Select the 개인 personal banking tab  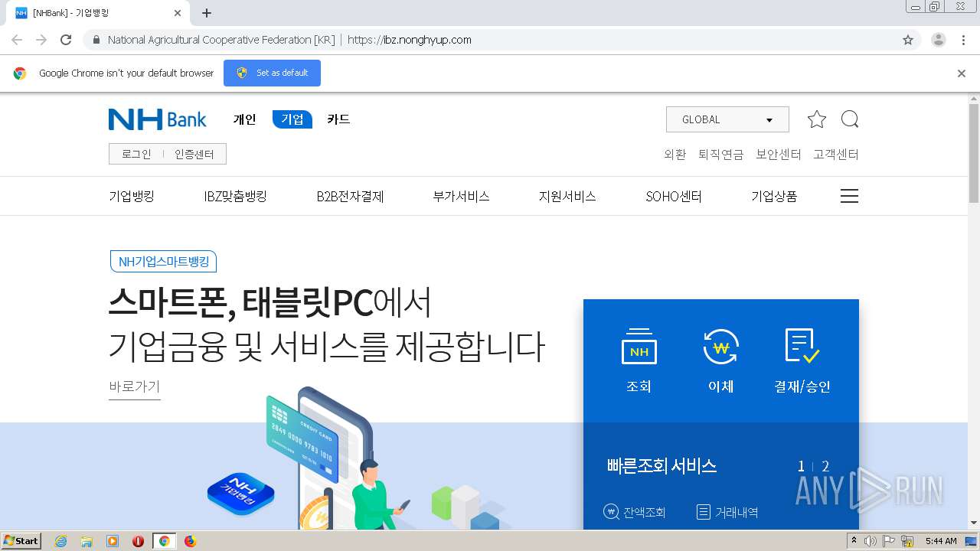tap(245, 119)
